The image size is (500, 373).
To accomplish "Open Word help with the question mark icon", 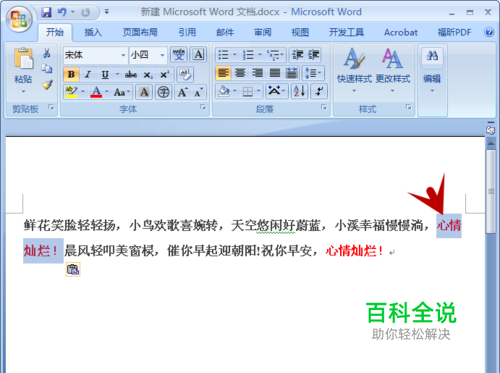I will [x=489, y=32].
